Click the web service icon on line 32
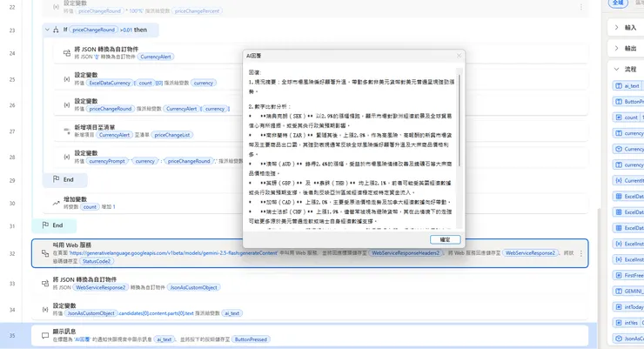The height and width of the screenshot is (349, 644). click(45, 253)
